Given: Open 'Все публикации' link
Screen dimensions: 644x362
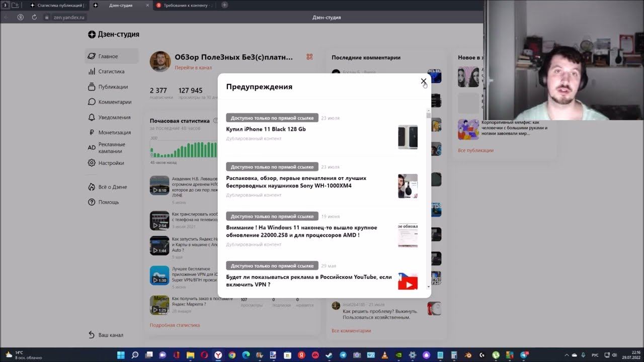Looking at the screenshot, I should pos(475,150).
